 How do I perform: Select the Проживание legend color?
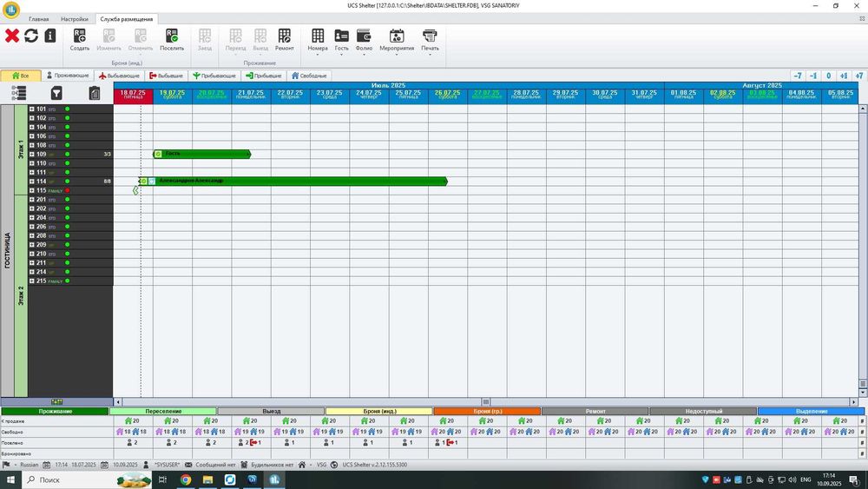tap(55, 412)
